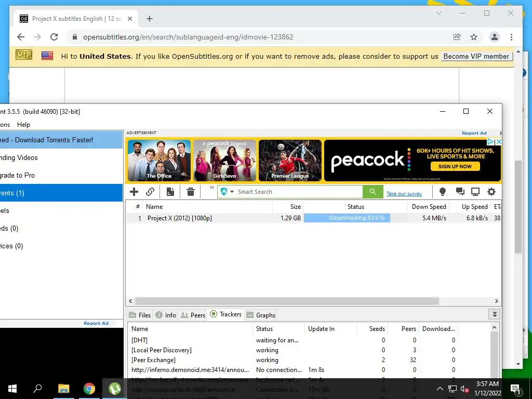This screenshot has width=532, height=399.
Task: Click the Report Ad link above the banner
Action: click(474, 133)
